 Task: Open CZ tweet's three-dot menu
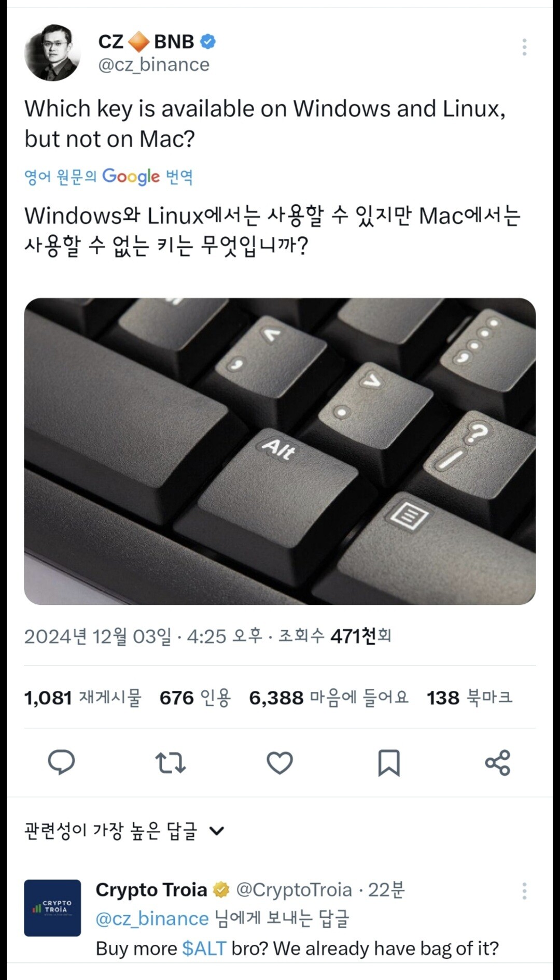pos(524,47)
